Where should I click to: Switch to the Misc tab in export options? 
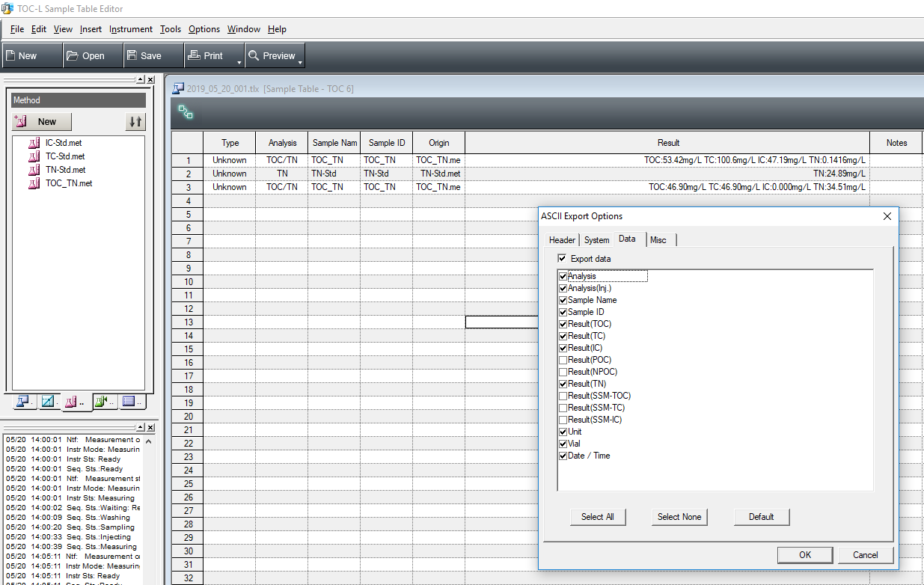click(x=659, y=239)
